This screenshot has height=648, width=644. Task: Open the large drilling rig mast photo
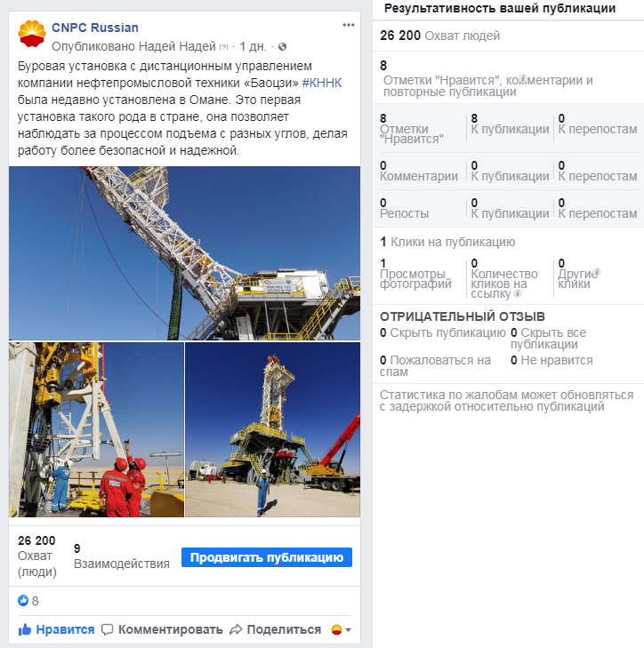[x=184, y=253]
